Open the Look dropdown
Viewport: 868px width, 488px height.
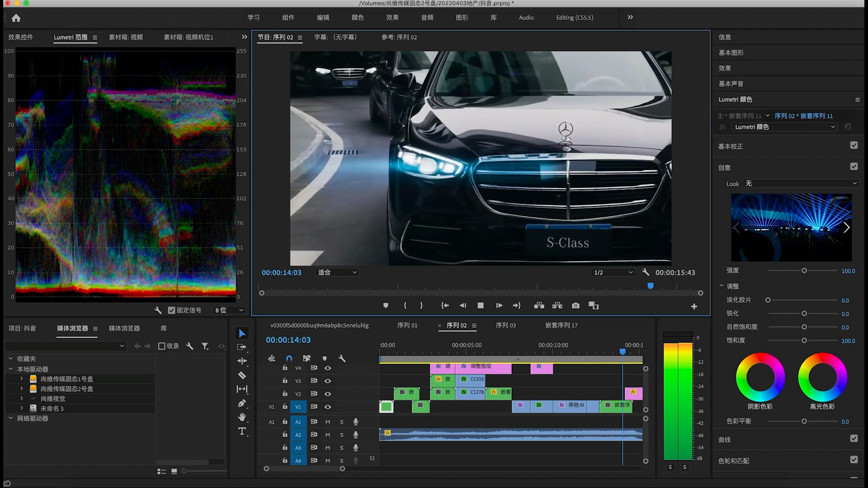(x=800, y=183)
